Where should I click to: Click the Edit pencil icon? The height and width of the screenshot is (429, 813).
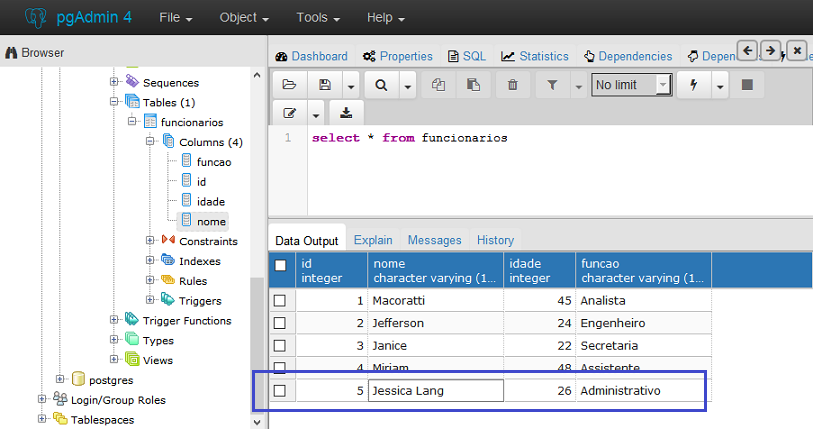[x=289, y=113]
